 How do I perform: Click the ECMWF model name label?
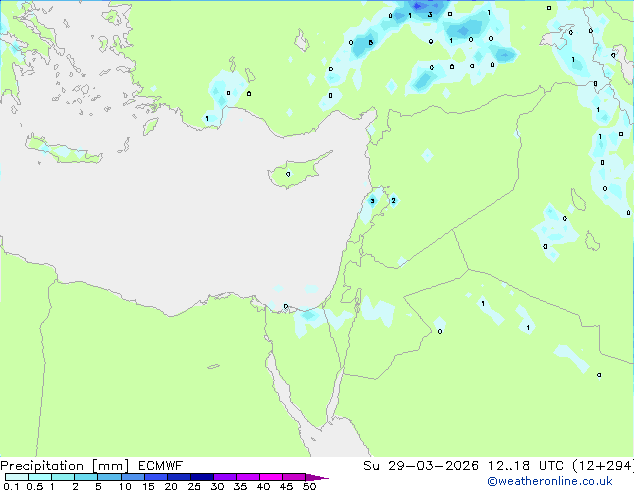point(161,466)
